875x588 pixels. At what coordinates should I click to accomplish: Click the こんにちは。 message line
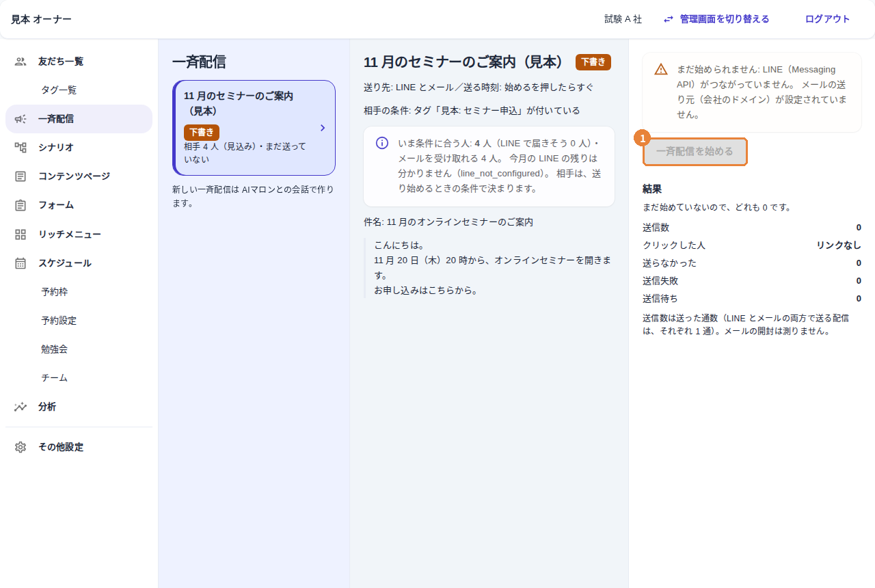[400, 245]
